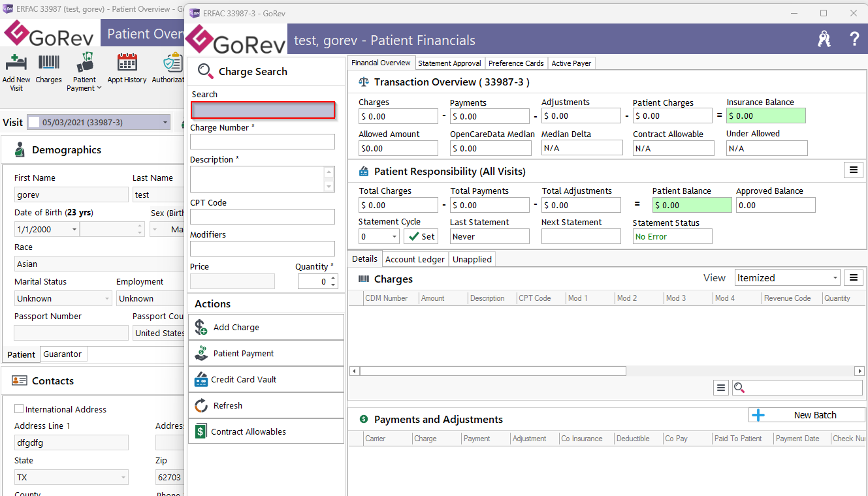Image resolution: width=868 pixels, height=496 pixels.
Task: Switch to Statement Approval tab
Action: [x=449, y=63]
